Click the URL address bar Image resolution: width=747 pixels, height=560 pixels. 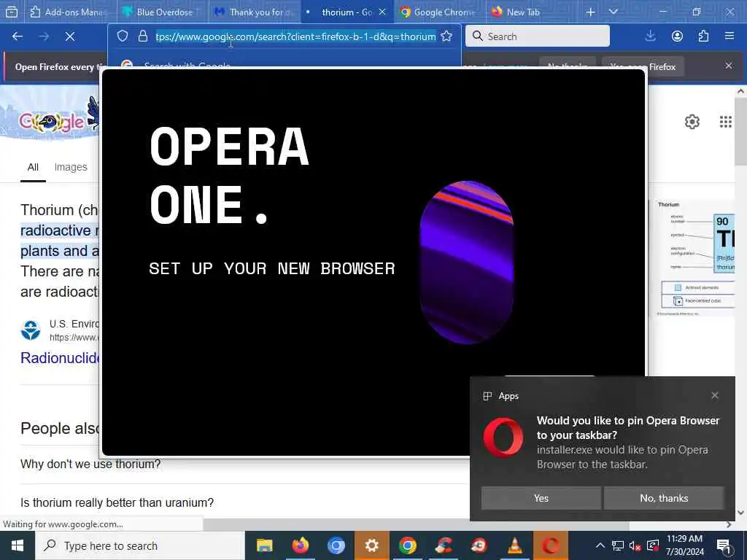click(295, 36)
